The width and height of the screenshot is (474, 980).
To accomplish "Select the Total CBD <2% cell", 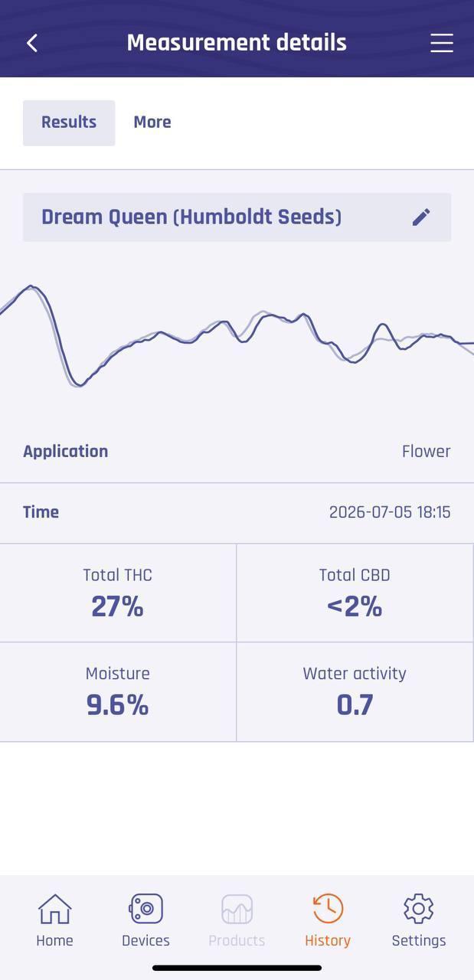I will coord(355,593).
